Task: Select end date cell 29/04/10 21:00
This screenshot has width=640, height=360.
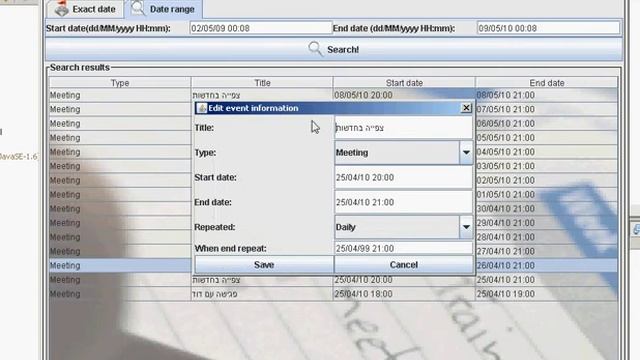Action: [547, 223]
